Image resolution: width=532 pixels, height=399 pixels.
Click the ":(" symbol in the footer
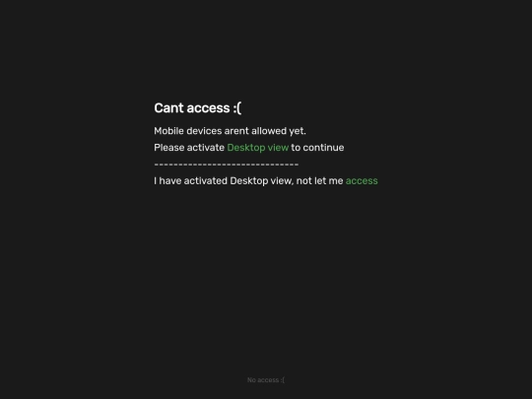click(283, 380)
